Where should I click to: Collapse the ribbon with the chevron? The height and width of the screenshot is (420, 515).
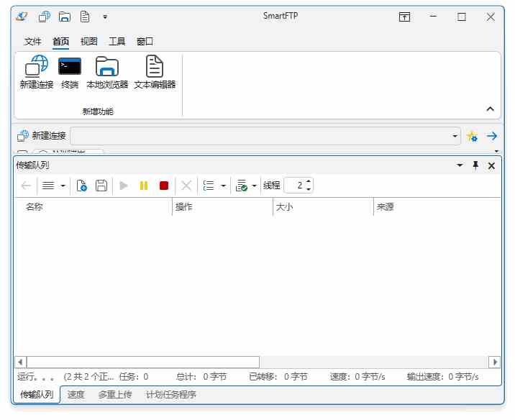pyautogui.click(x=491, y=109)
